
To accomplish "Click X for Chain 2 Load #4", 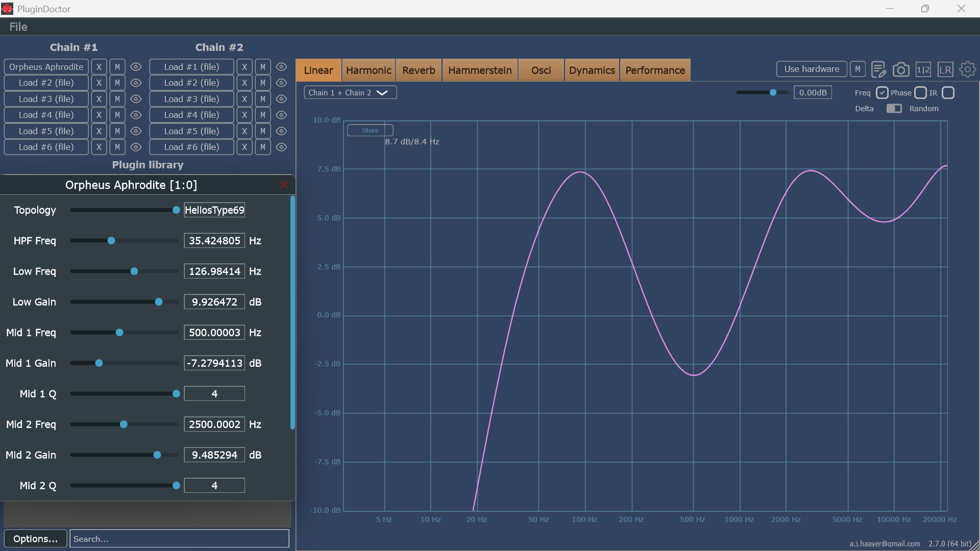I will click(244, 115).
